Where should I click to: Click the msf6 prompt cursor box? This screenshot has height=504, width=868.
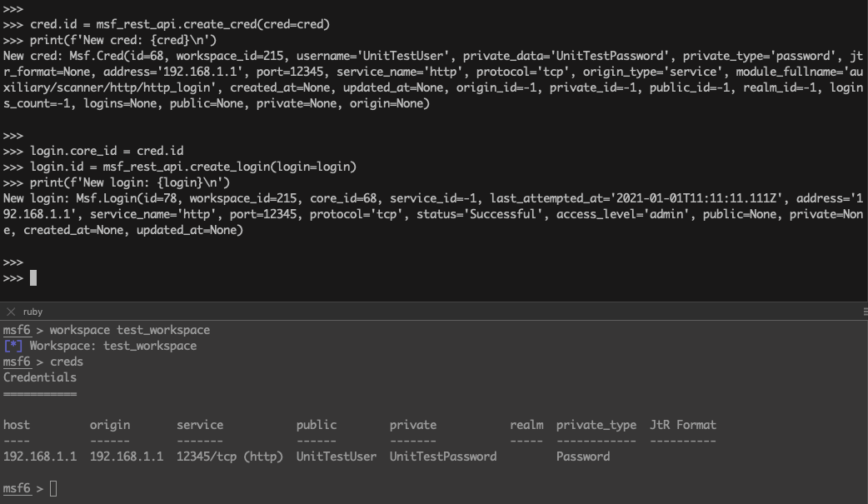[x=53, y=488]
